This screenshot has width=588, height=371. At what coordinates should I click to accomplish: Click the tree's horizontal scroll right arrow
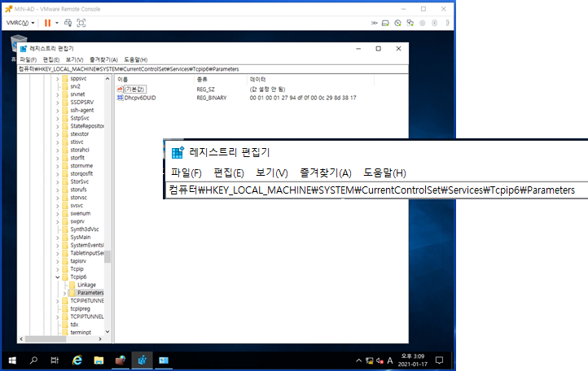tap(100, 339)
